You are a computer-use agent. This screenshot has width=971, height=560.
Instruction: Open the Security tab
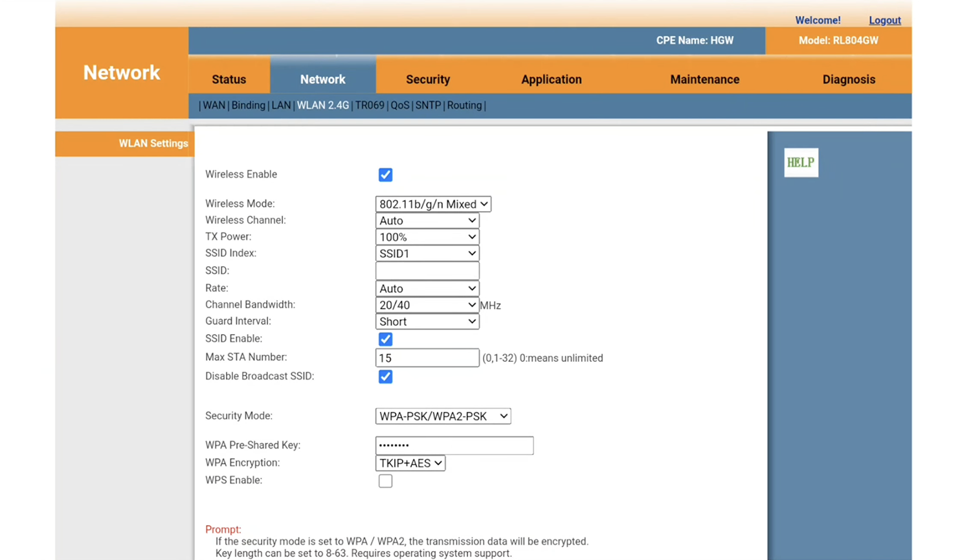427,80
